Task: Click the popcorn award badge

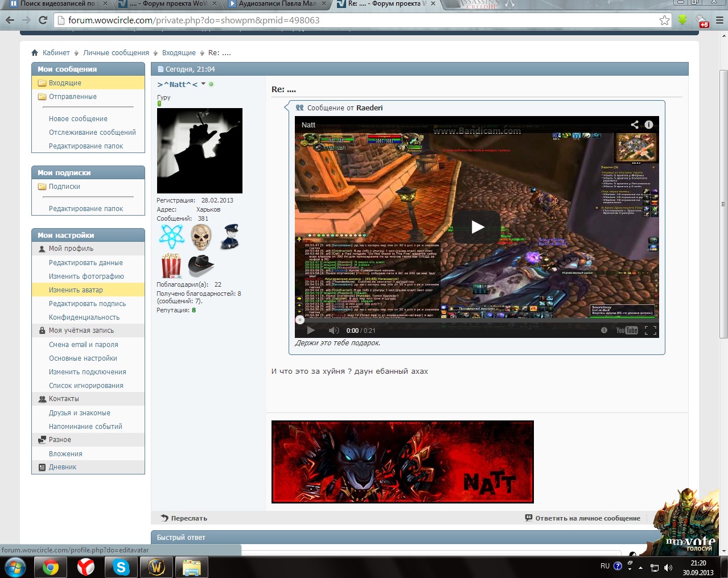Action: point(171,266)
